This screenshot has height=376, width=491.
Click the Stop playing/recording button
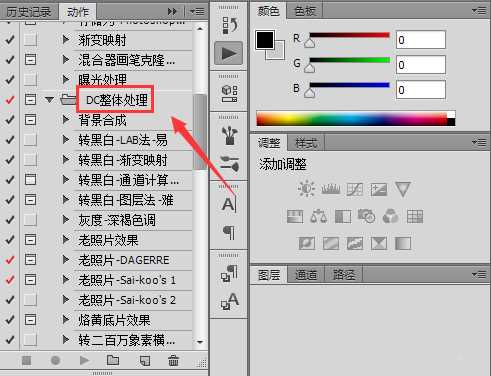point(26,360)
